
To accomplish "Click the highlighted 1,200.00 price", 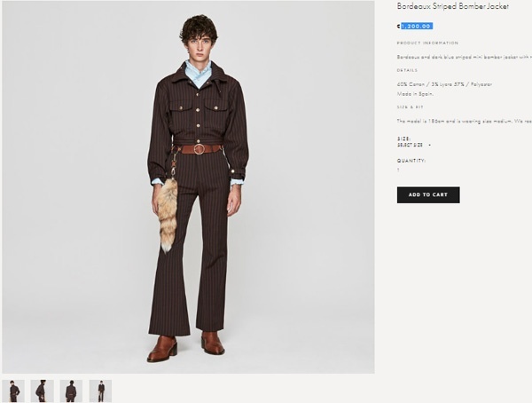I will [x=417, y=26].
